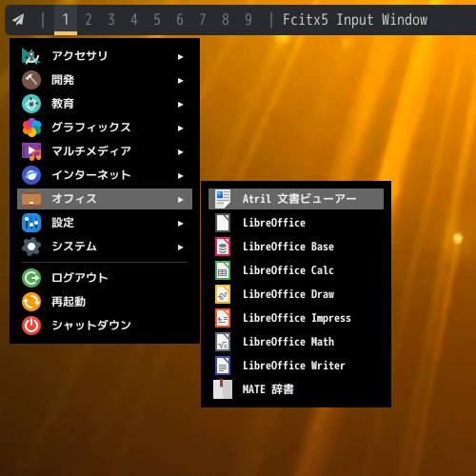Open Atril 文書ビューアー from the menu
The width and height of the screenshot is (476, 476).
(296, 199)
